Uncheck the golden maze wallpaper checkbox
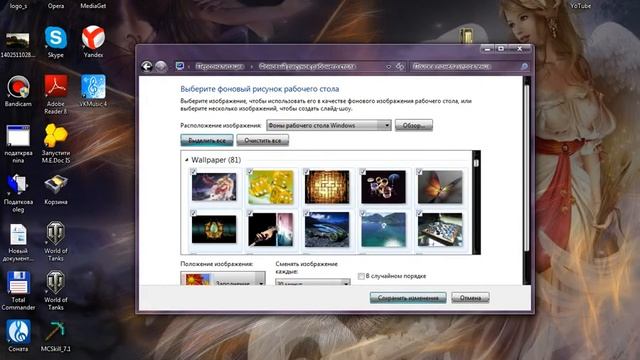 pyautogui.click(x=307, y=172)
